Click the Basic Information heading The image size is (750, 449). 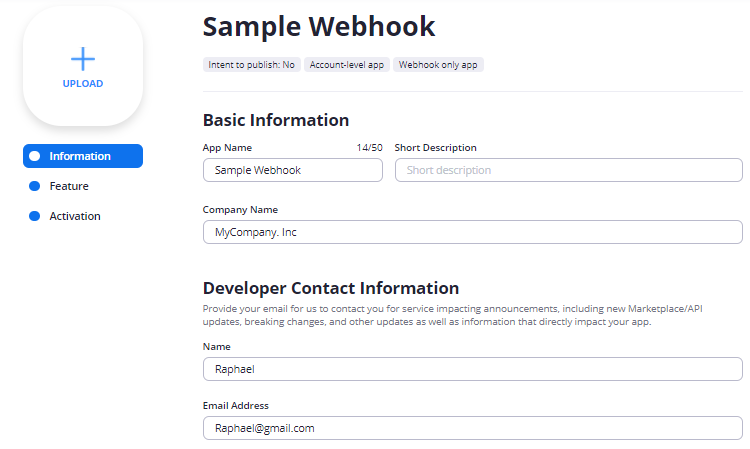tap(276, 120)
